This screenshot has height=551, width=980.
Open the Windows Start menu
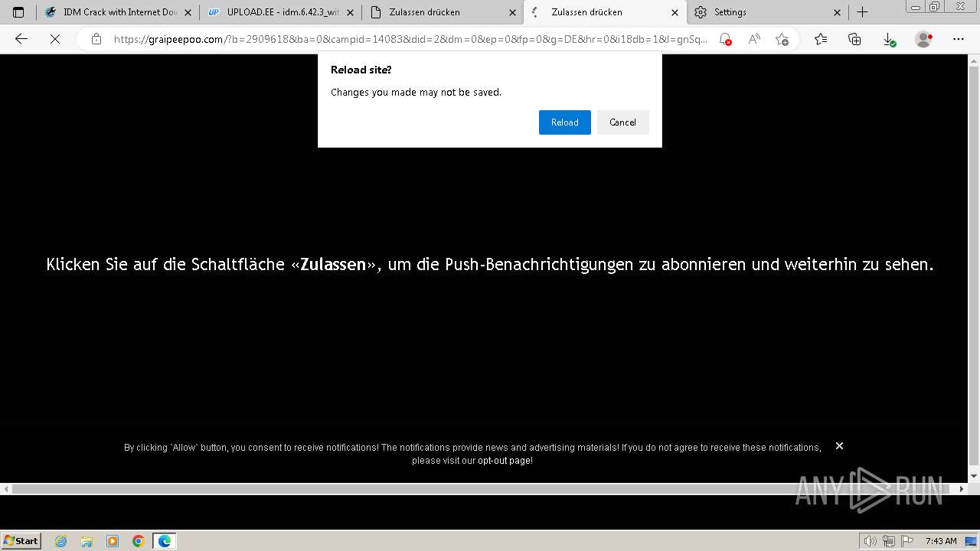tap(21, 541)
